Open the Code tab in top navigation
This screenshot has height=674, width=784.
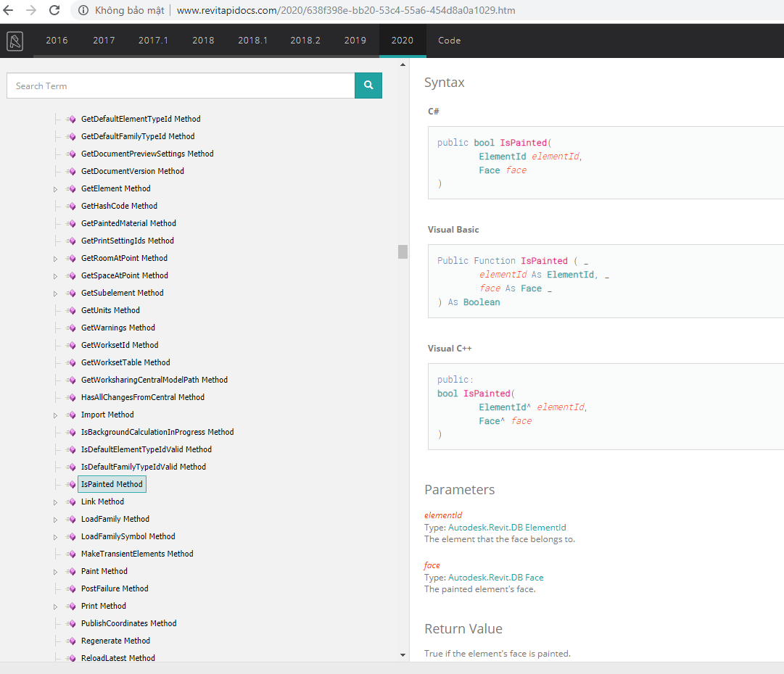(449, 41)
